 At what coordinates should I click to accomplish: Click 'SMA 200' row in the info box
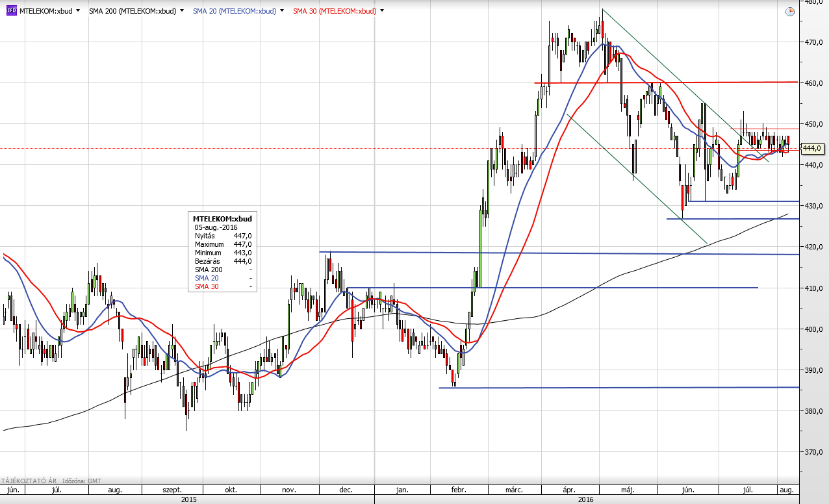[223, 270]
